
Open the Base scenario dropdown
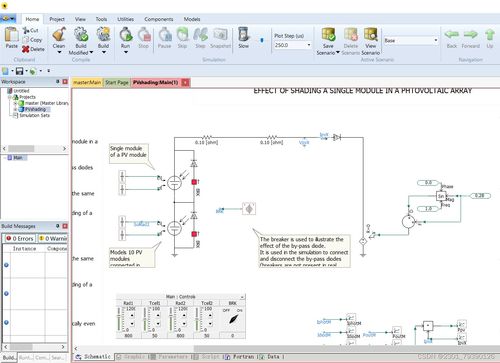(x=436, y=41)
